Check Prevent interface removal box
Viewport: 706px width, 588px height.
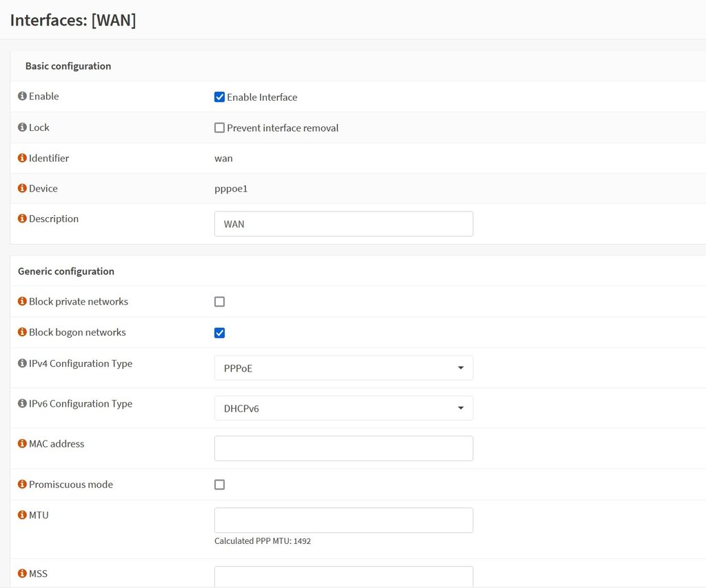[x=219, y=128]
